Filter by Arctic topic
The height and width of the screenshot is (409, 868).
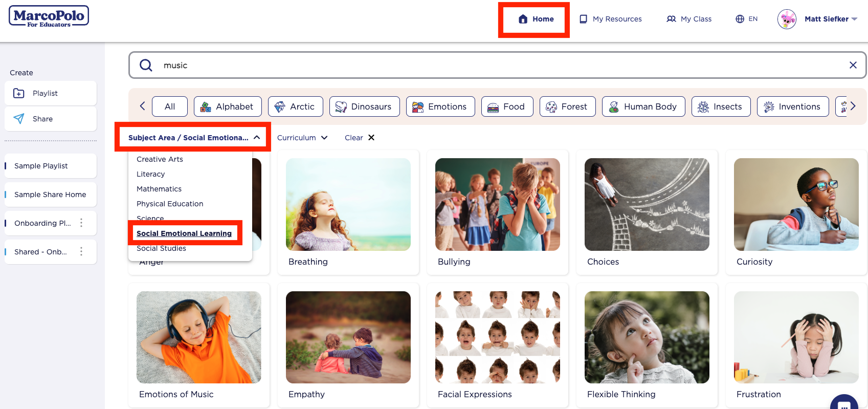[296, 106]
